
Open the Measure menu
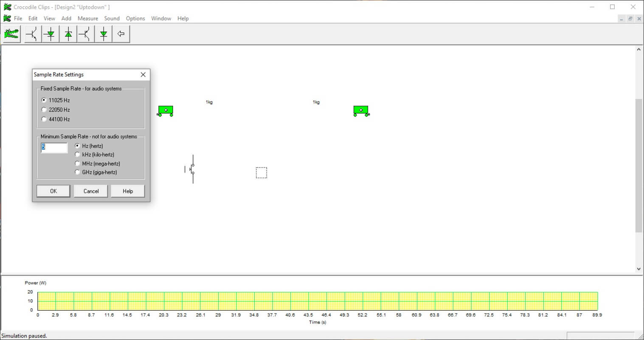tap(87, 18)
